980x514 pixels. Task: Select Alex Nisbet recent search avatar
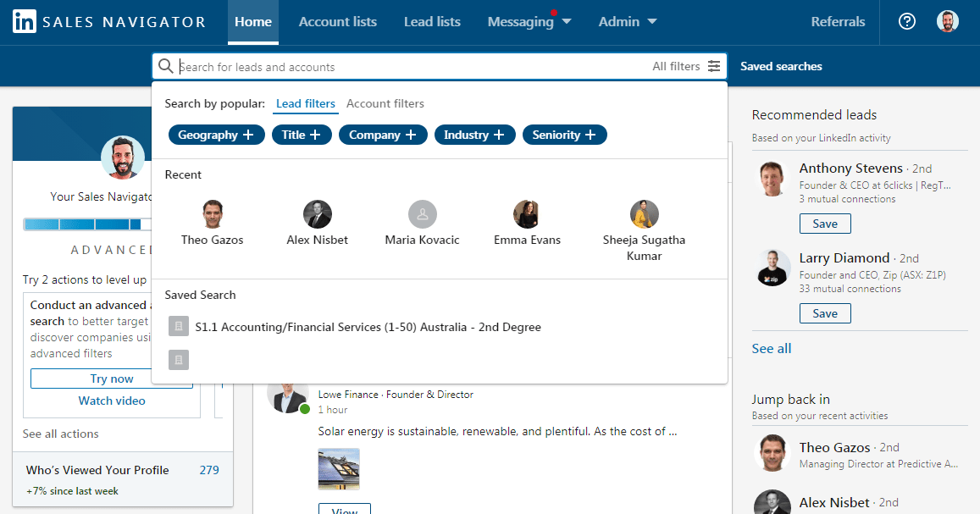[318, 214]
